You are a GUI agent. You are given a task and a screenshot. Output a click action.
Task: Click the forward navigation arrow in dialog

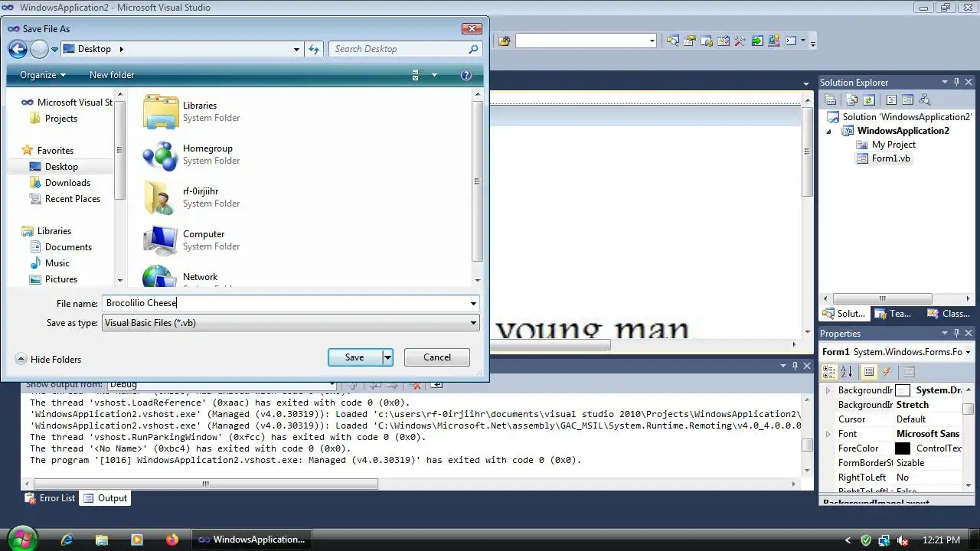[39, 49]
